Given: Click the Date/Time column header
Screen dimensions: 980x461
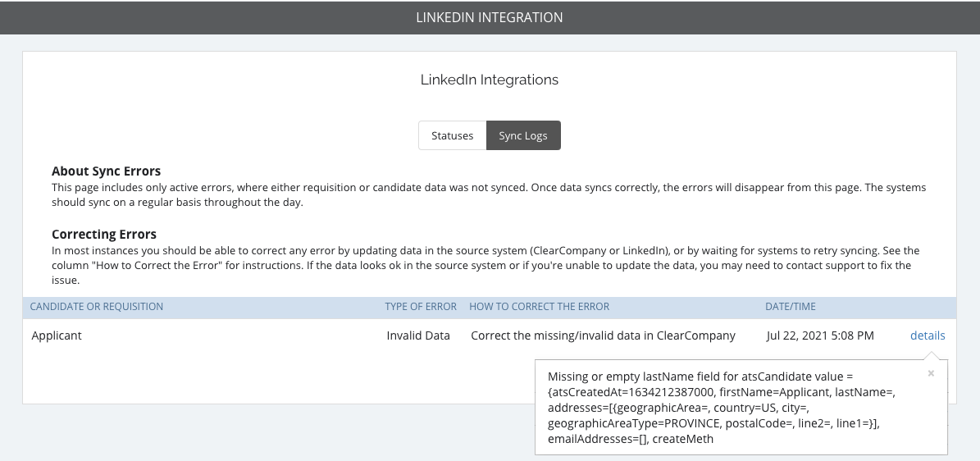Looking at the screenshot, I should 790,307.
